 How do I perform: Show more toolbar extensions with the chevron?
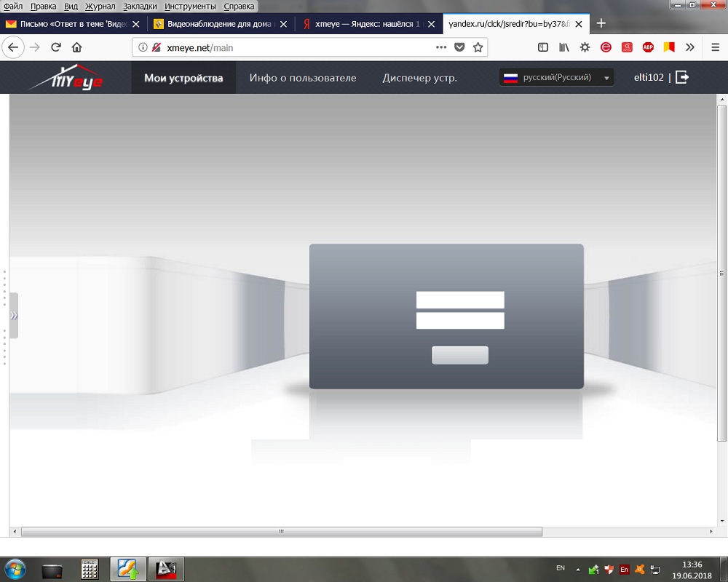[x=690, y=47]
